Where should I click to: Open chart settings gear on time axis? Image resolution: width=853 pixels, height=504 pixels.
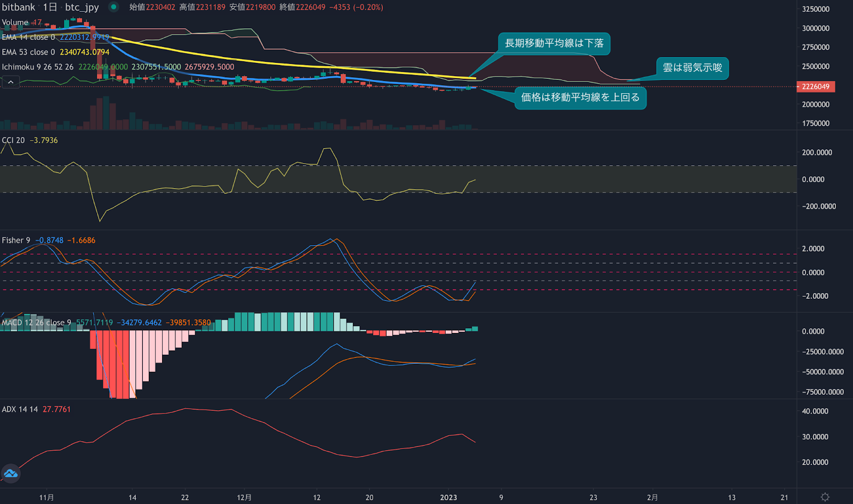pyautogui.click(x=825, y=497)
